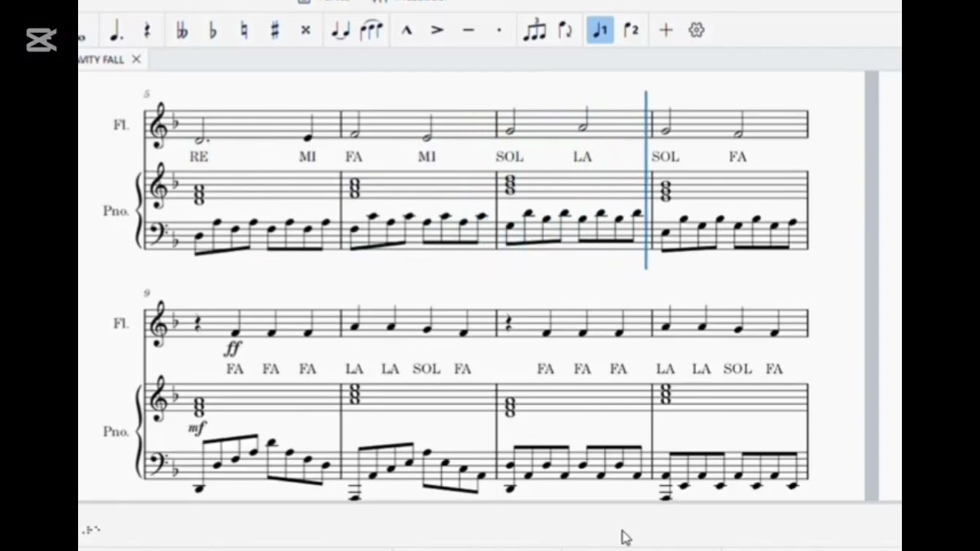Select the augmentation dot (dotted note) tool
Screen dimensions: 980x551
(116, 31)
